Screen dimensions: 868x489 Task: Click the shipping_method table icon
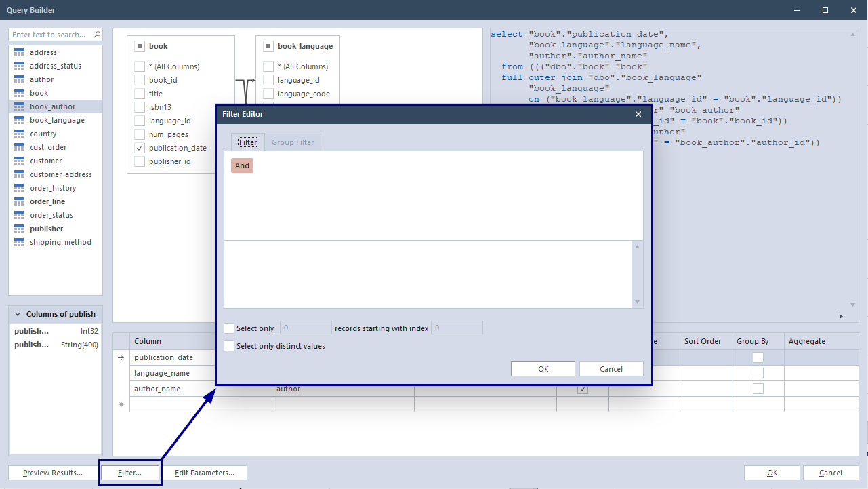[19, 242]
